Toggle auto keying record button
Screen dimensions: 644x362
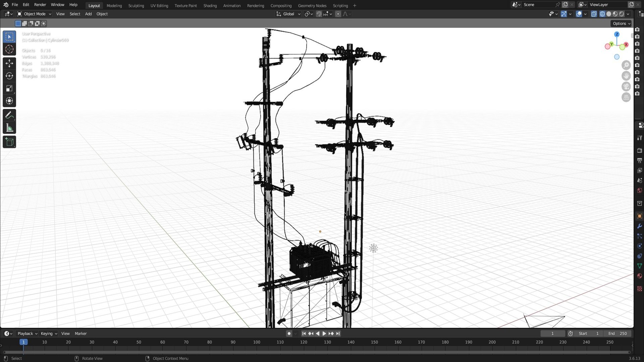[289, 334]
